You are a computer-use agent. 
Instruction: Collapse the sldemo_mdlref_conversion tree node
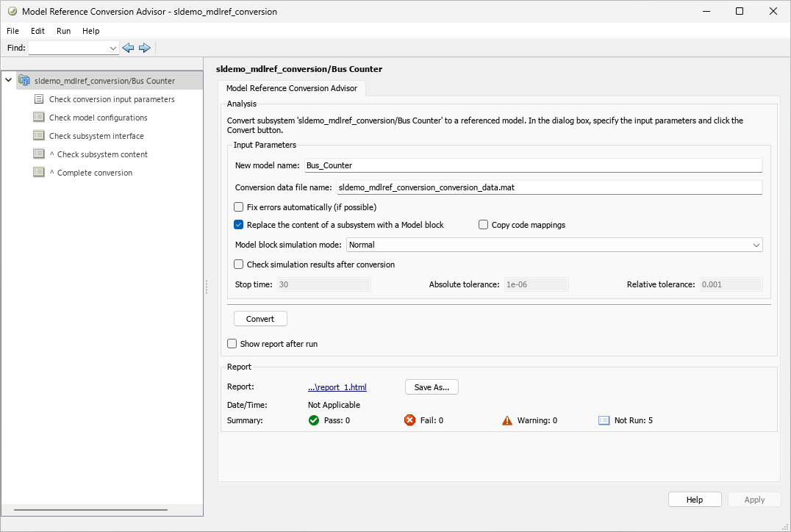coord(7,80)
